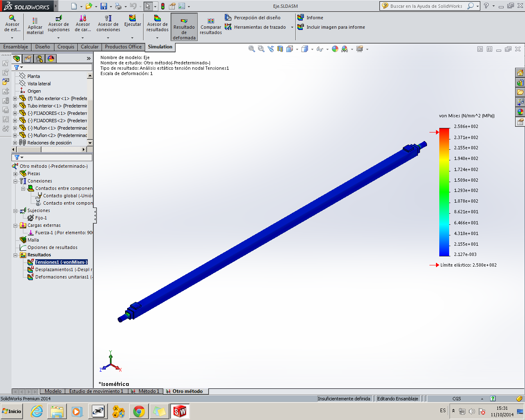Click the Rebuild traffic light icon
The image size is (525, 420).
coord(163,6)
